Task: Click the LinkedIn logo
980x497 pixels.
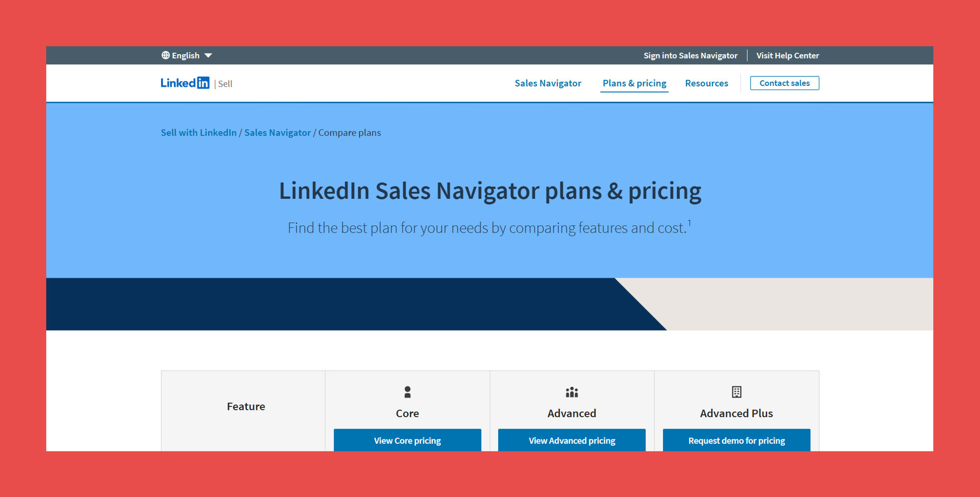Action: (185, 82)
